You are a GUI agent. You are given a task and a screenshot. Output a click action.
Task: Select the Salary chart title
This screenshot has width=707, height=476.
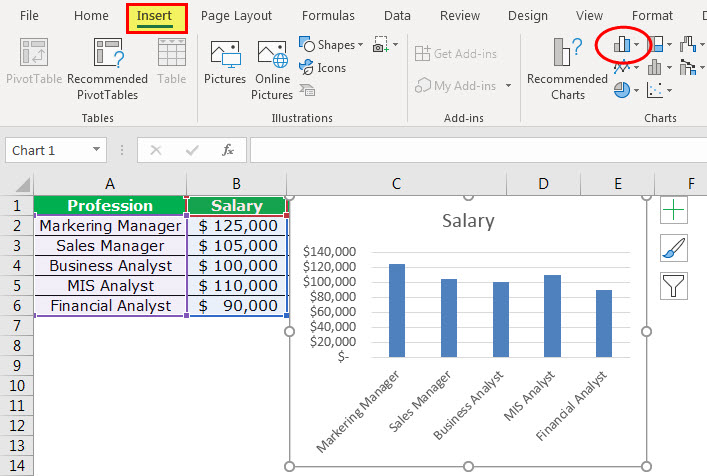[x=468, y=221]
